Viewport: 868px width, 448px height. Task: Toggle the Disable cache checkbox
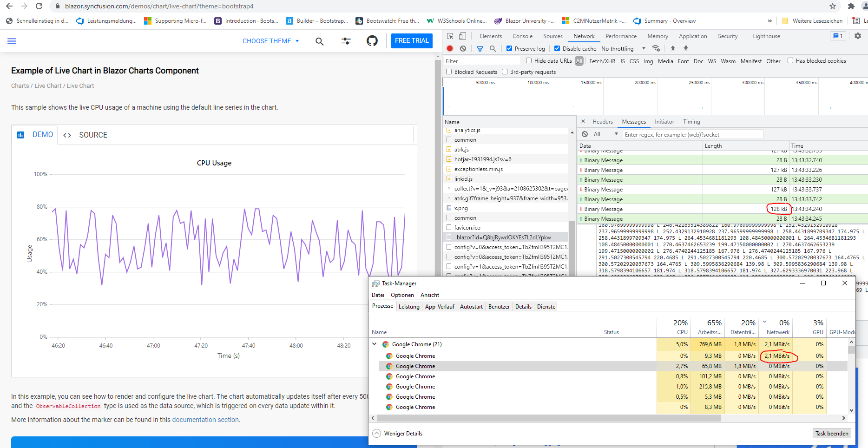(x=557, y=48)
